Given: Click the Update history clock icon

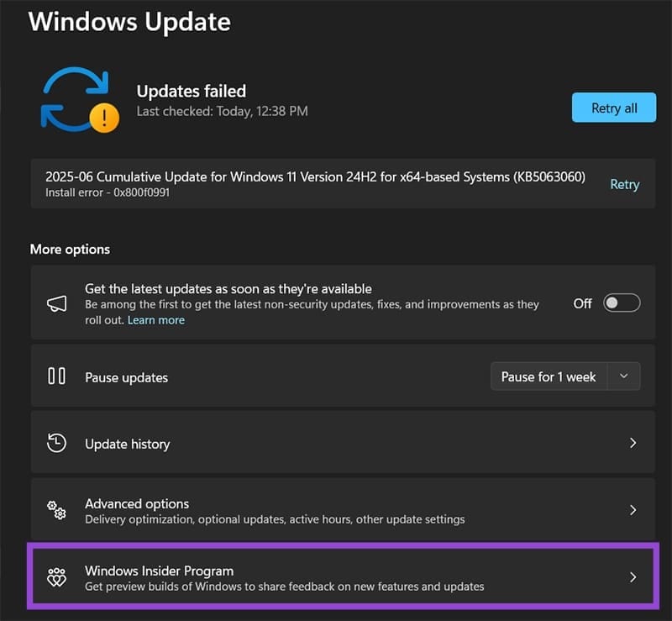Looking at the screenshot, I should (x=56, y=443).
